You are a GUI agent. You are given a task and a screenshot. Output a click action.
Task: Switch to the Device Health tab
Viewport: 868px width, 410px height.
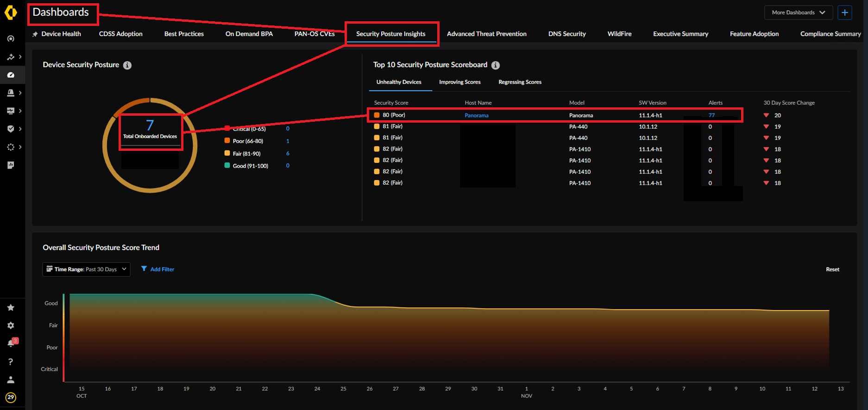61,34
